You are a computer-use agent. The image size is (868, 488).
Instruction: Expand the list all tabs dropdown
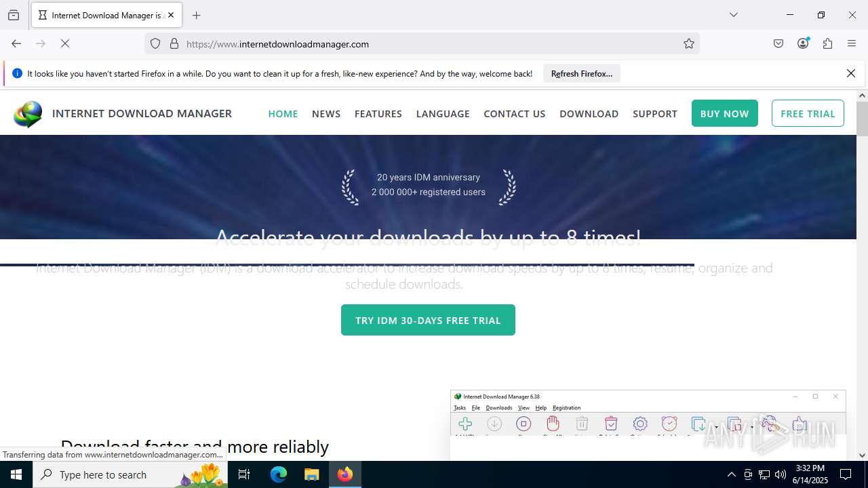[734, 15]
